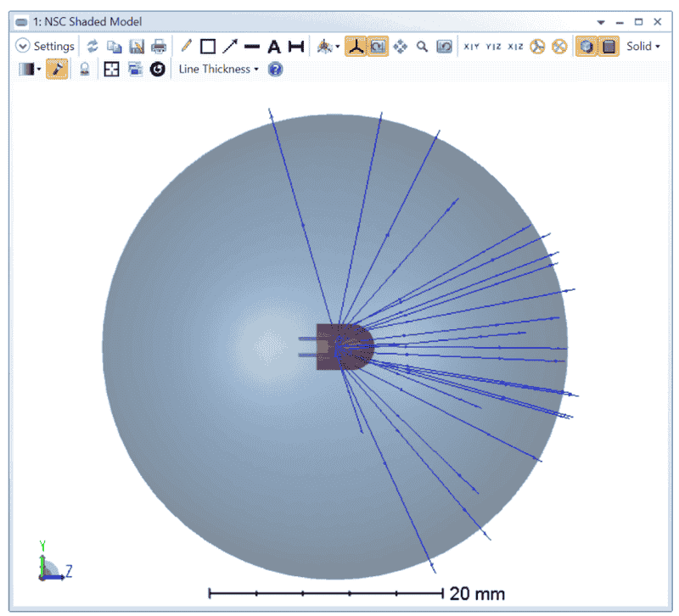Click the 20 mm scale bar label
Image resolution: width=679 pixels, height=616 pixels.
(x=477, y=594)
